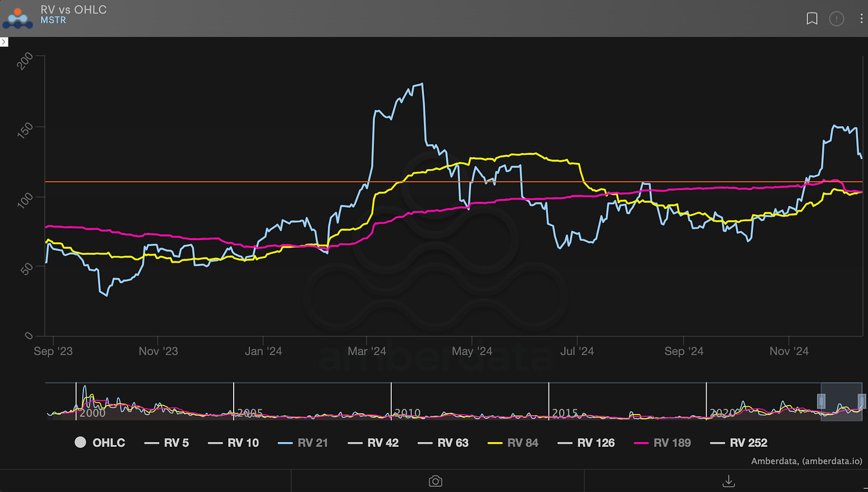
Task: Click the right range navigator handle
Action: click(861, 401)
